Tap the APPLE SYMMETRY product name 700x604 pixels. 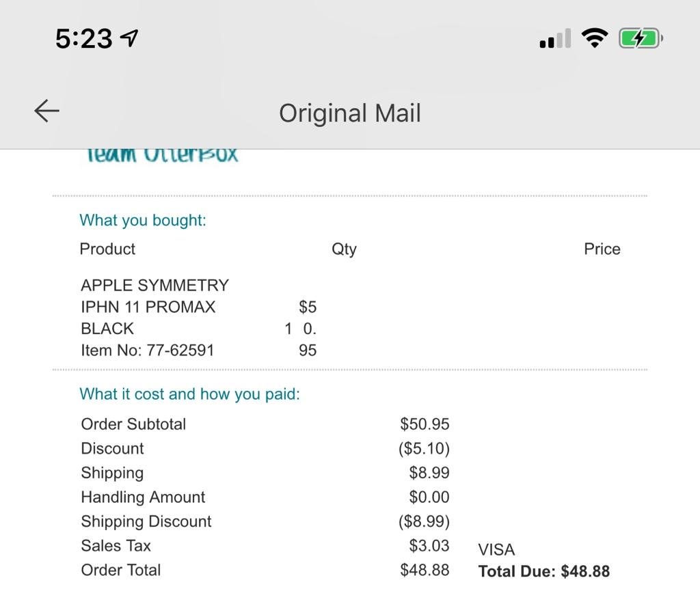[x=154, y=285]
